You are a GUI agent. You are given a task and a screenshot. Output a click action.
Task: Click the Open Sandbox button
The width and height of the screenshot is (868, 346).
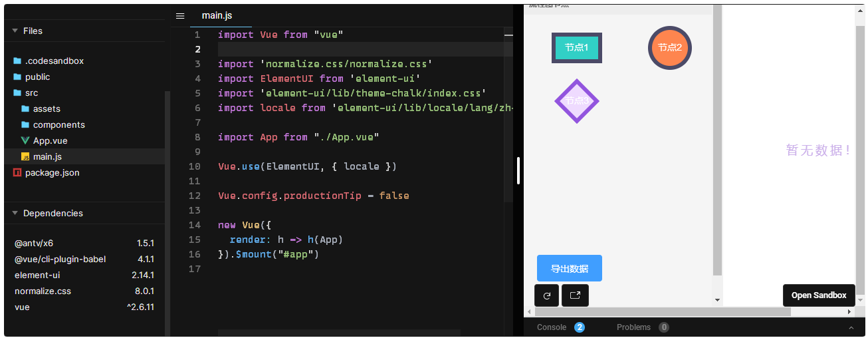819,295
